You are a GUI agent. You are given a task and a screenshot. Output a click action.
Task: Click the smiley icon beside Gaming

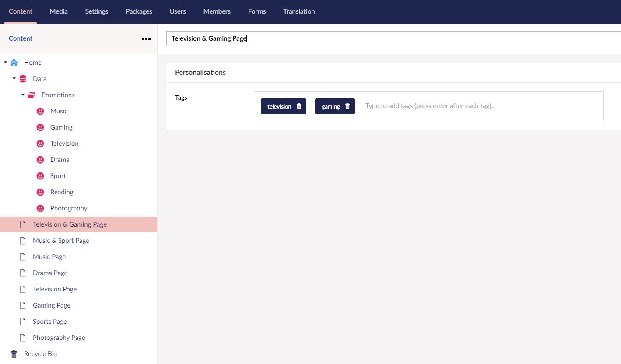point(40,127)
